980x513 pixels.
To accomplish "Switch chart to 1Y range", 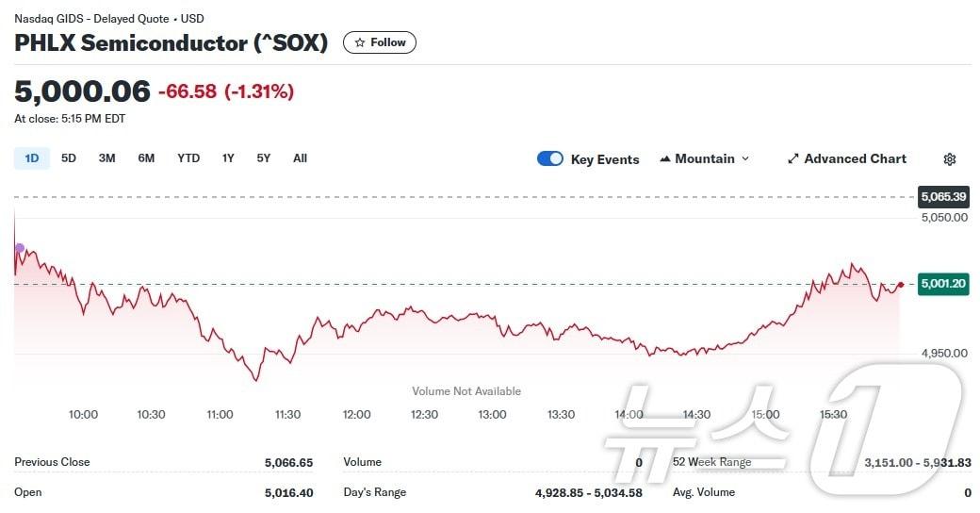I will (x=228, y=158).
